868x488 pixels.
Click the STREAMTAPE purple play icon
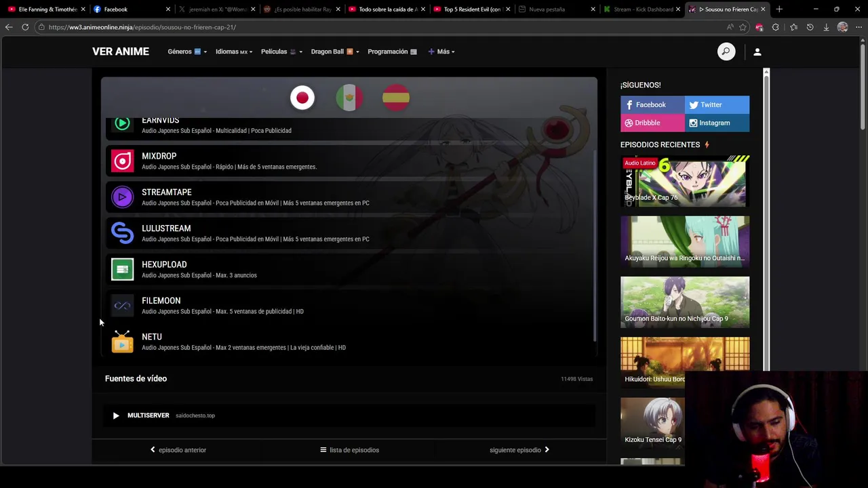coord(122,197)
